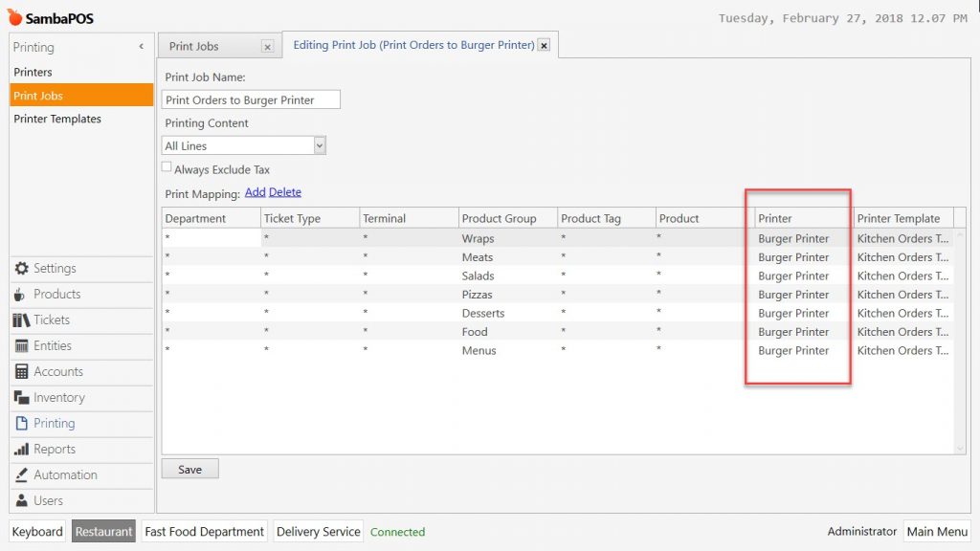Click the Reports bar chart icon
Image resolution: width=980 pixels, height=551 pixels.
(x=22, y=450)
